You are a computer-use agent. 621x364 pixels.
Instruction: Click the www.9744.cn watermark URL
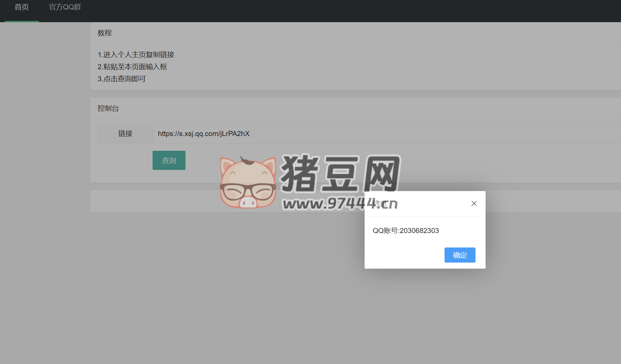coord(323,204)
